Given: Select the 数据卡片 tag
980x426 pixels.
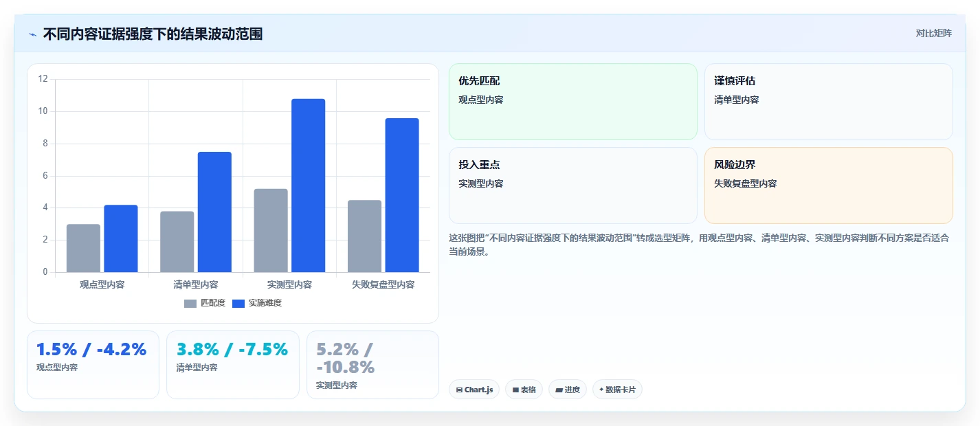Looking at the screenshot, I should click(x=617, y=390).
